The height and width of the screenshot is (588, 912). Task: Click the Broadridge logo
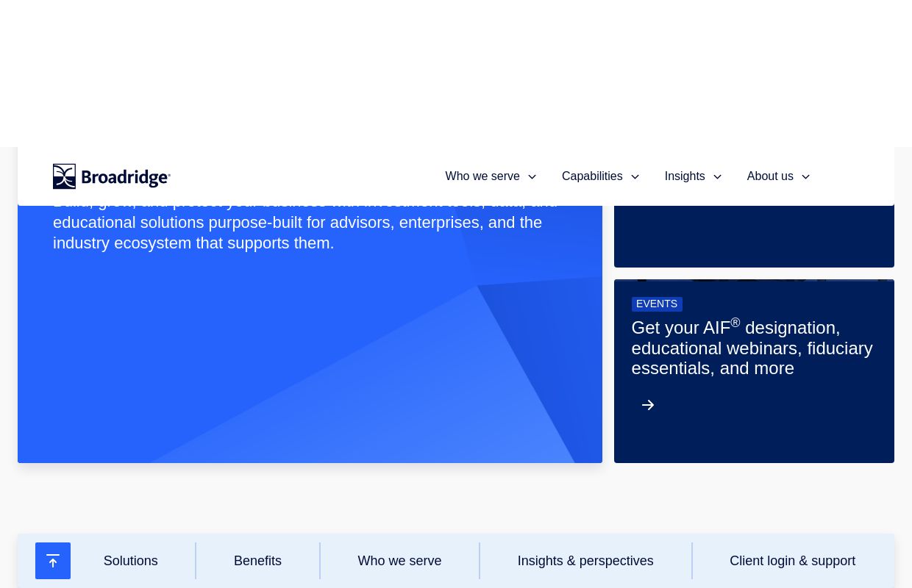click(112, 176)
